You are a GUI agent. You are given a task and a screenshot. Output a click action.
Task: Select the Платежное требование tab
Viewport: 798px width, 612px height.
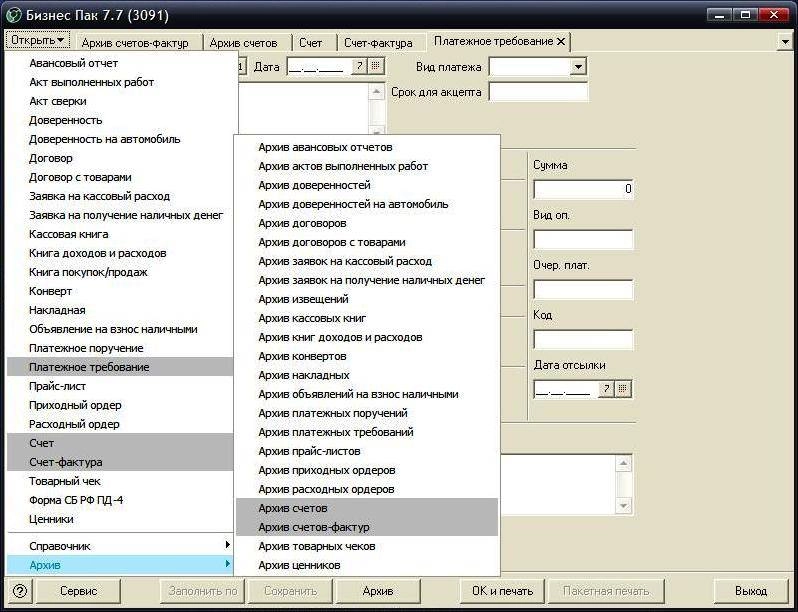pos(493,41)
